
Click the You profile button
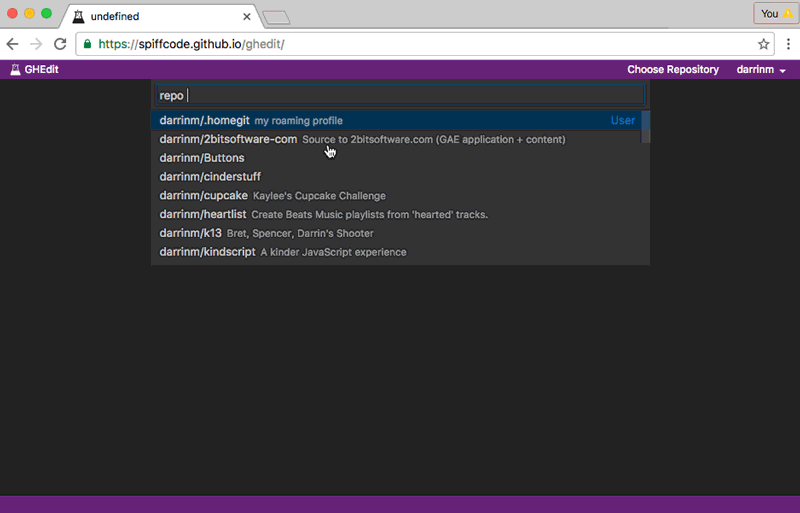point(776,14)
